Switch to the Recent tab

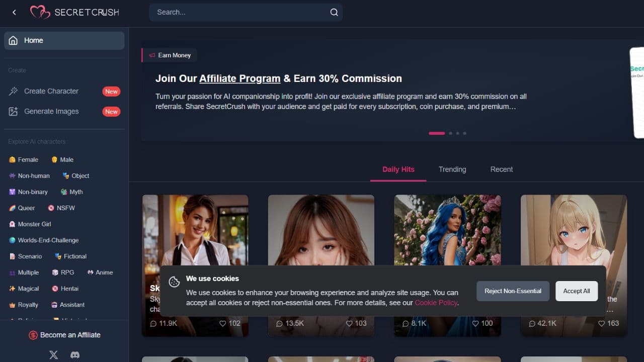tap(501, 169)
